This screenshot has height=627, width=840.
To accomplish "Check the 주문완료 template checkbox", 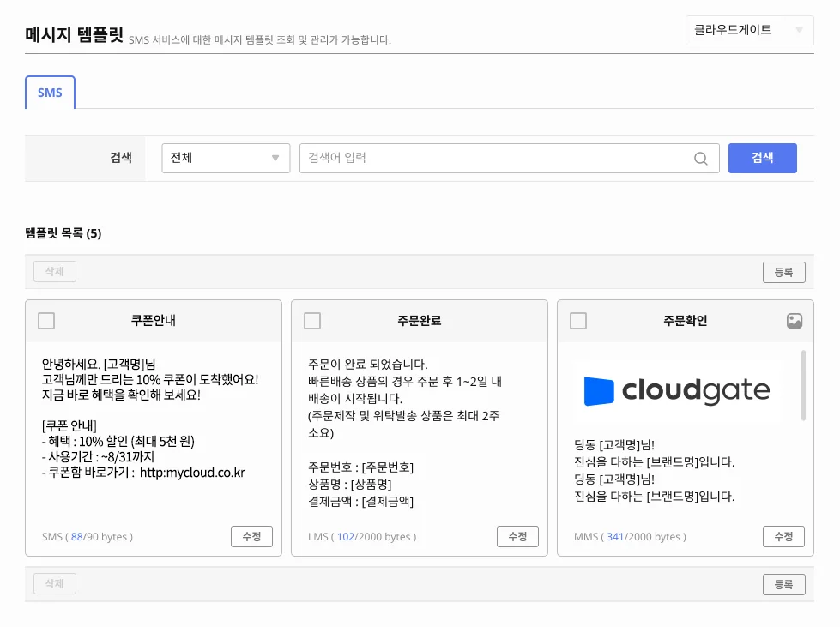I will coord(312,320).
